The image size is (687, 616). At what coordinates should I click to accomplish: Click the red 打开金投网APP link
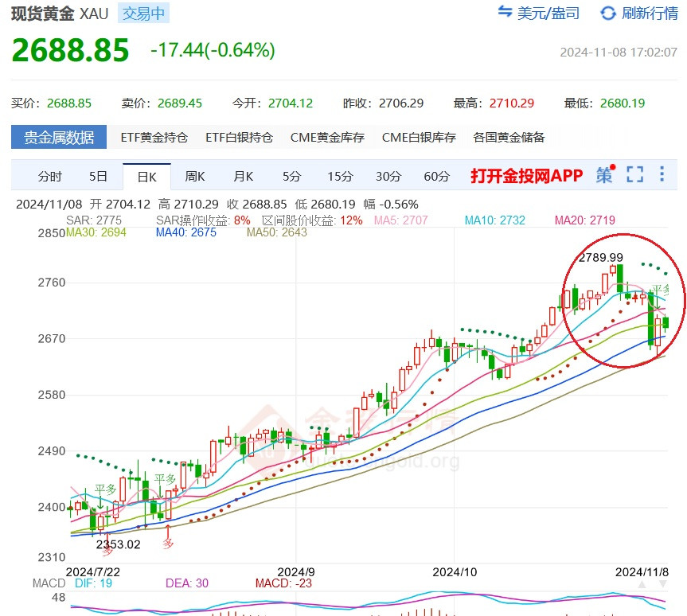click(x=526, y=176)
